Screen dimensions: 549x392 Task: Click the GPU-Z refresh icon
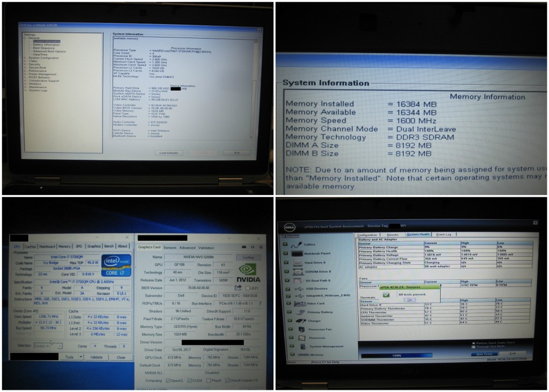tap(253, 247)
